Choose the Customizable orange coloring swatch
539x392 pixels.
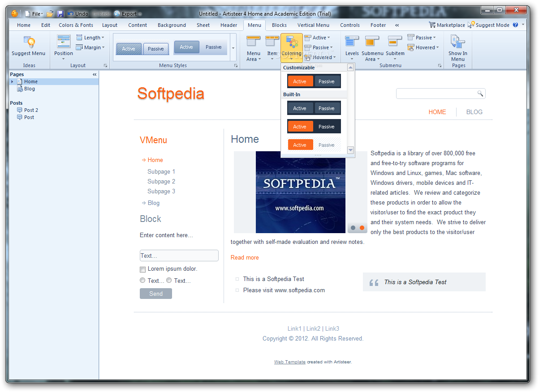click(314, 81)
